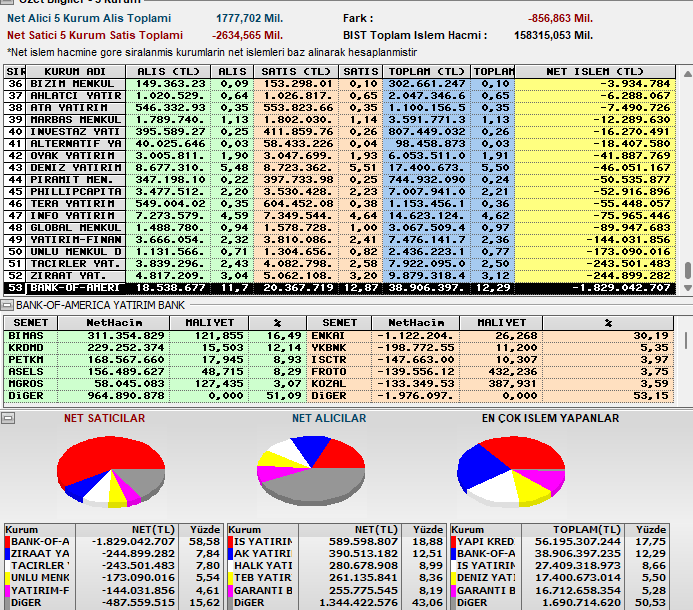Click net value -1.829.042.707 in the highlighted row
The height and width of the screenshot is (610, 693).
[x=621, y=288]
